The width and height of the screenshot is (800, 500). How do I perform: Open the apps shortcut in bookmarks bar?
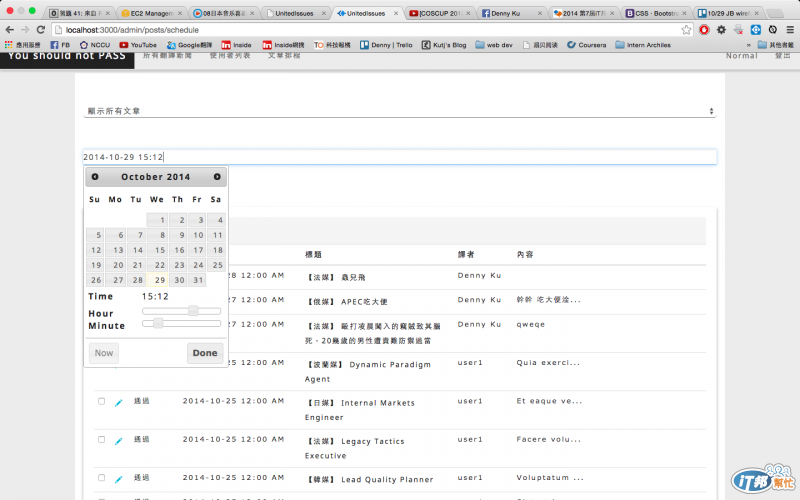[22, 45]
